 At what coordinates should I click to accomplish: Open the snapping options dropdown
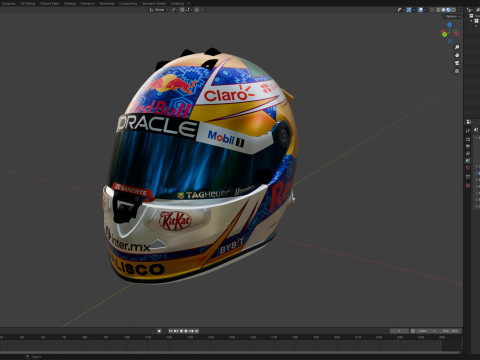coord(189,10)
